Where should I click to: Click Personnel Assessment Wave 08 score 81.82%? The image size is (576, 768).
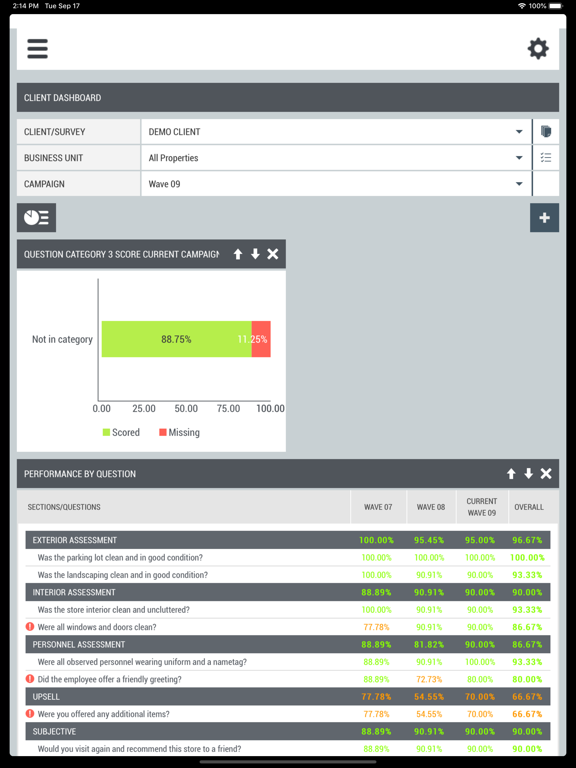click(x=429, y=644)
